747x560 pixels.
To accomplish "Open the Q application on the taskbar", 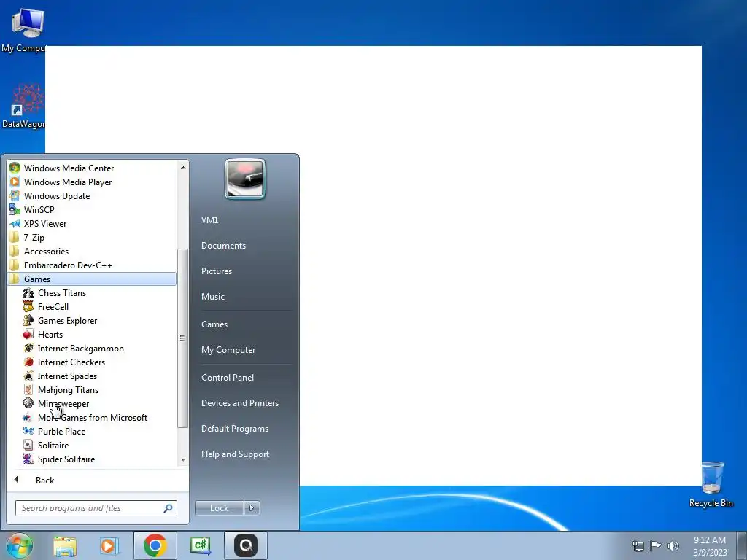I will (x=246, y=545).
